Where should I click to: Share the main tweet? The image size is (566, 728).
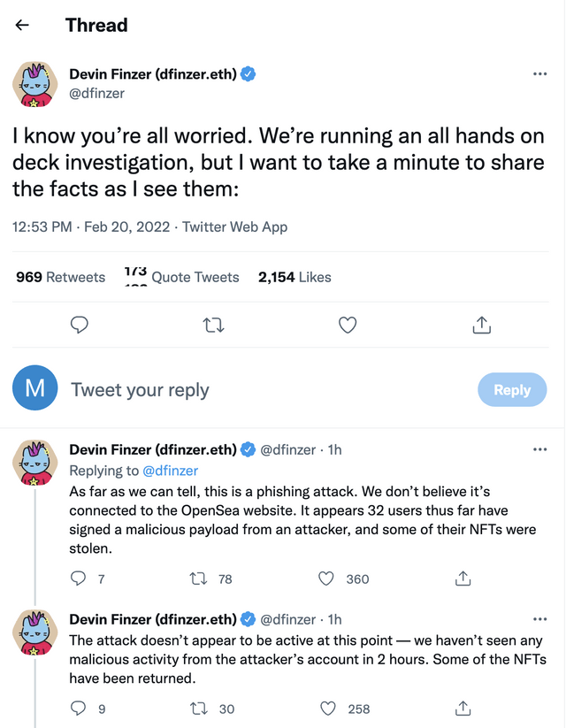pos(481,326)
